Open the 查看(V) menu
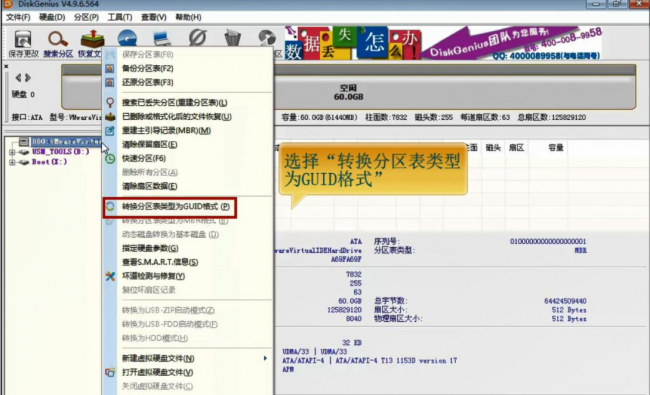This screenshot has width=650, height=395. tap(154, 17)
